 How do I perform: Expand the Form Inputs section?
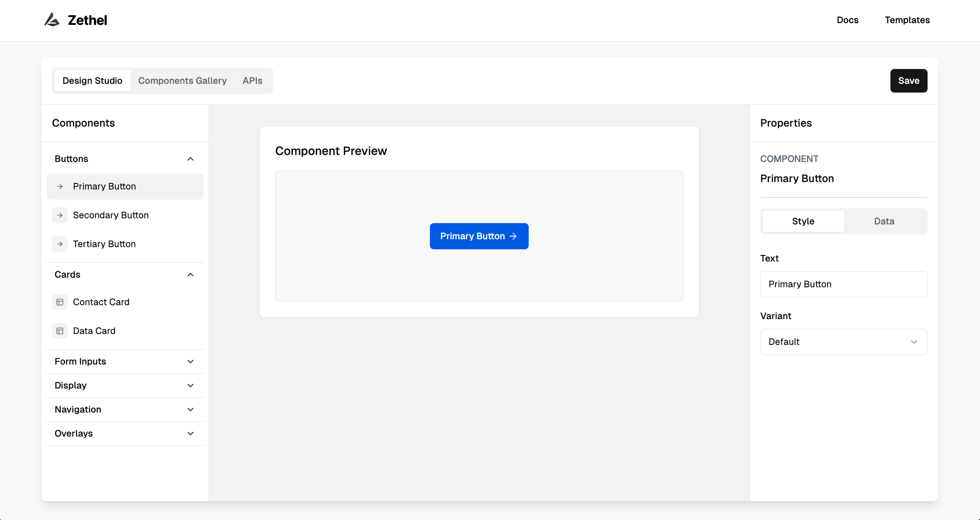[x=190, y=362]
